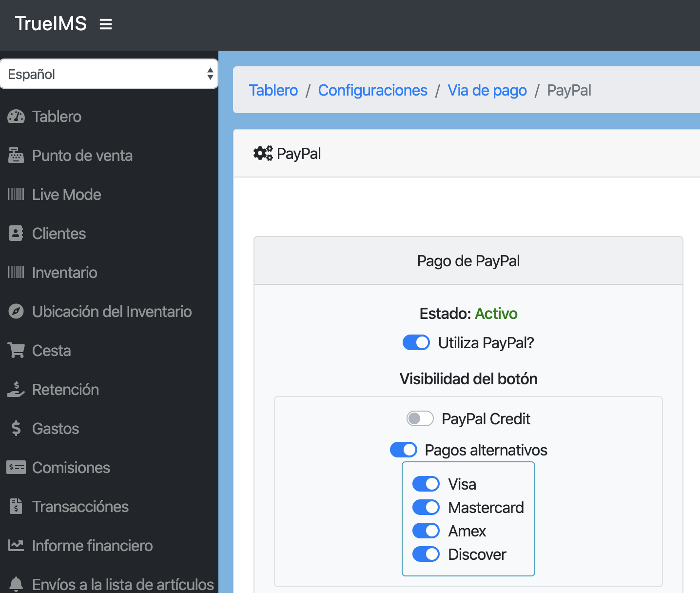Image resolution: width=700 pixels, height=593 pixels.
Task: Click the Cesta shopping cart icon
Action: click(16, 351)
